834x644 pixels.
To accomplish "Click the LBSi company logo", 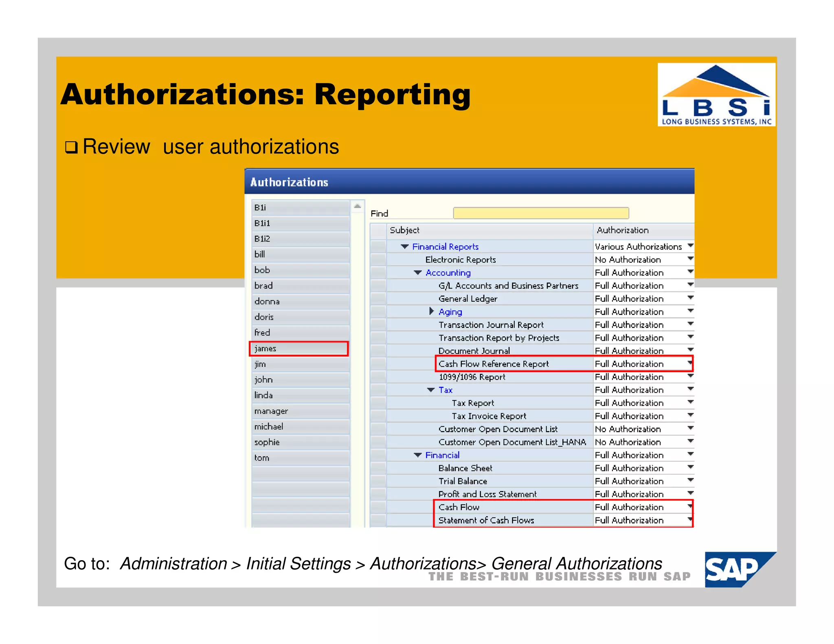I will [x=716, y=94].
